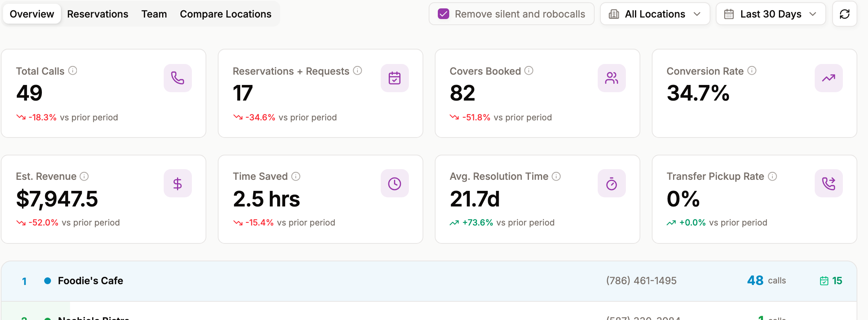This screenshot has width=868, height=320.
Task: Click the Est. Revenue value $7,947.5
Action: [x=57, y=199]
